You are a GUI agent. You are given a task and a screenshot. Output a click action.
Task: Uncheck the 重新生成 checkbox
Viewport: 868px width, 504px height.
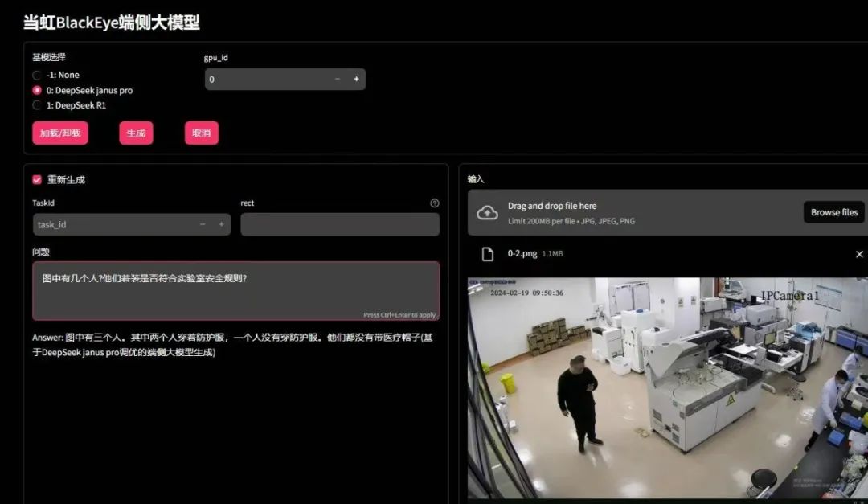(x=35, y=180)
